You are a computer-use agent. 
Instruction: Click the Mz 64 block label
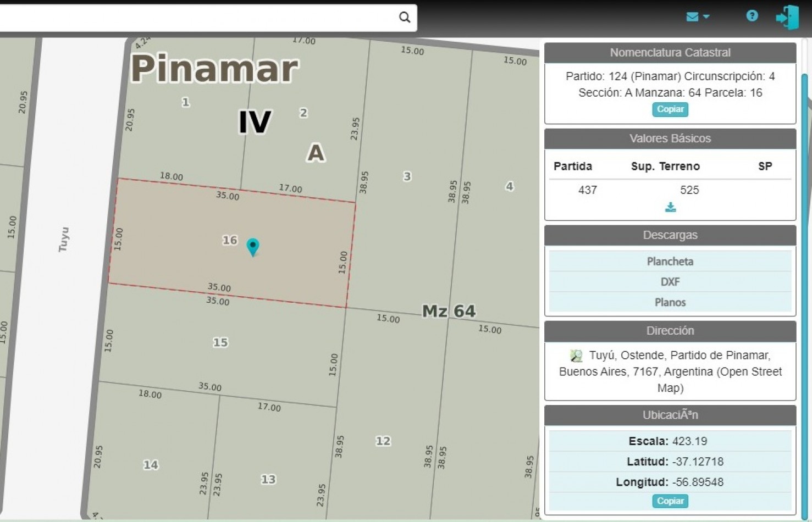pos(449,311)
